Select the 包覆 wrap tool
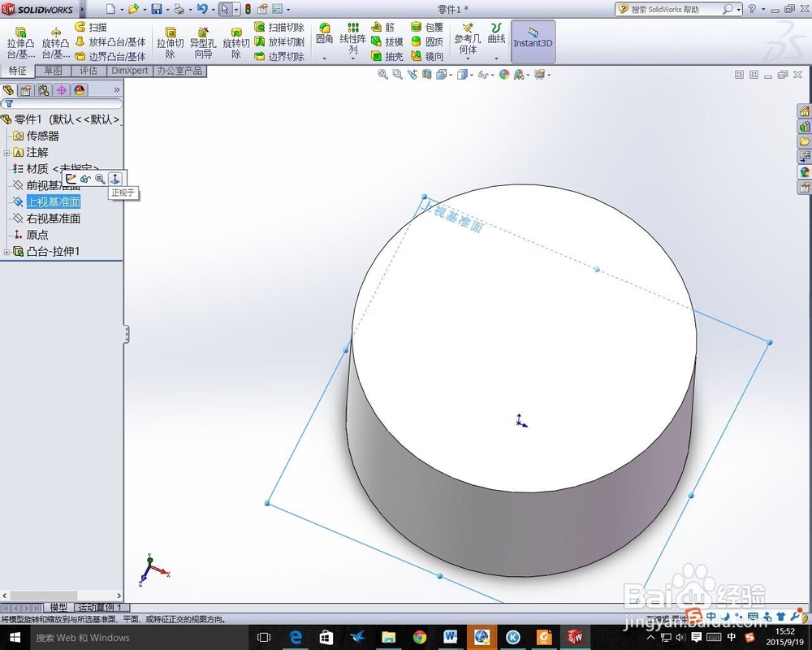The width and height of the screenshot is (812, 650). [x=427, y=27]
